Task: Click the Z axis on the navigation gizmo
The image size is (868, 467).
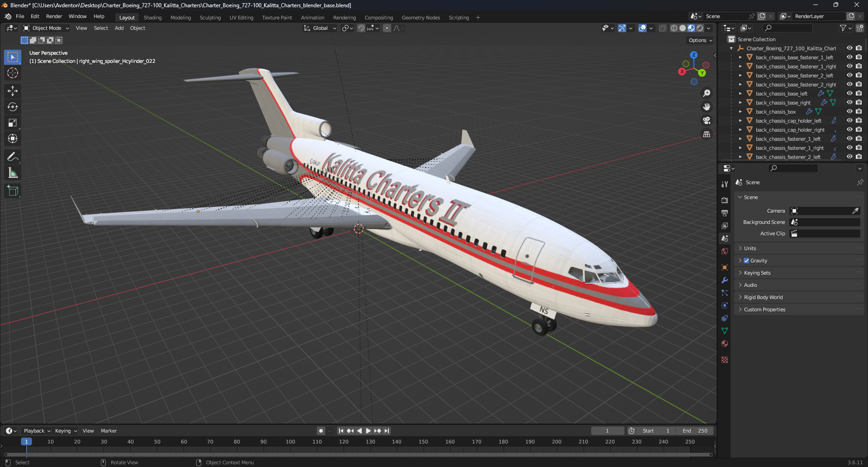Action: tap(693, 55)
